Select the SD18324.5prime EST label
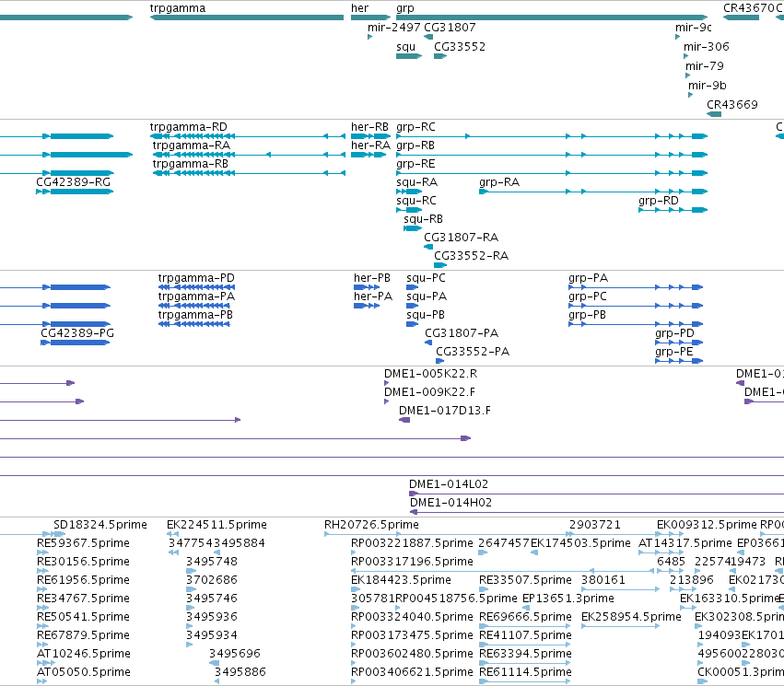Viewport: 784px width, 686px height. [x=100, y=525]
